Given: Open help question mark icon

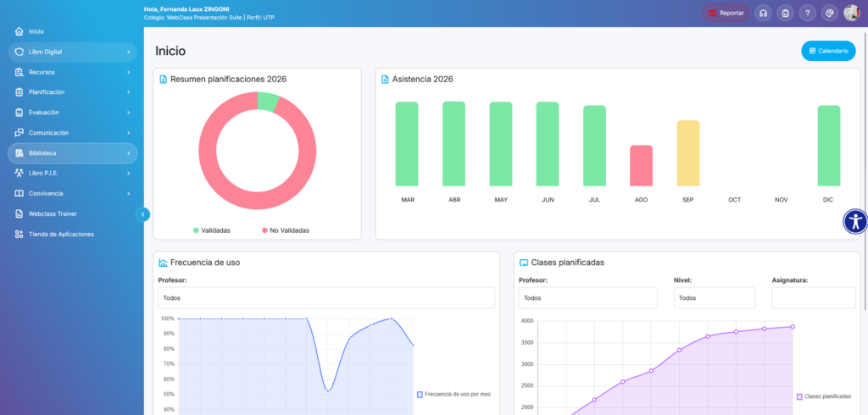Looking at the screenshot, I should click(x=808, y=13).
